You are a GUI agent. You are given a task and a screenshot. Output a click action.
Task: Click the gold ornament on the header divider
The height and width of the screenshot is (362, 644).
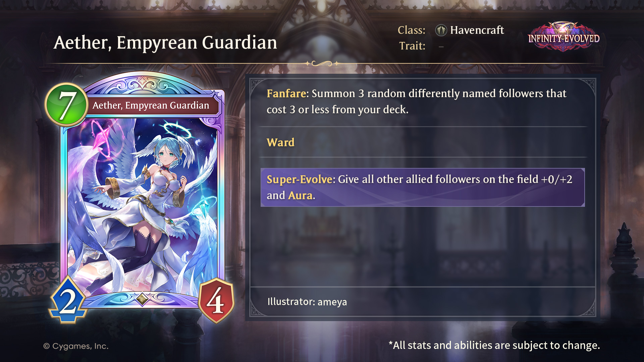pyautogui.click(x=322, y=63)
